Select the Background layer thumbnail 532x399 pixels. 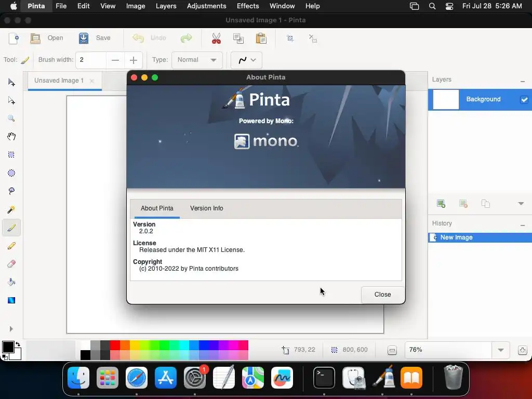click(446, 99)
